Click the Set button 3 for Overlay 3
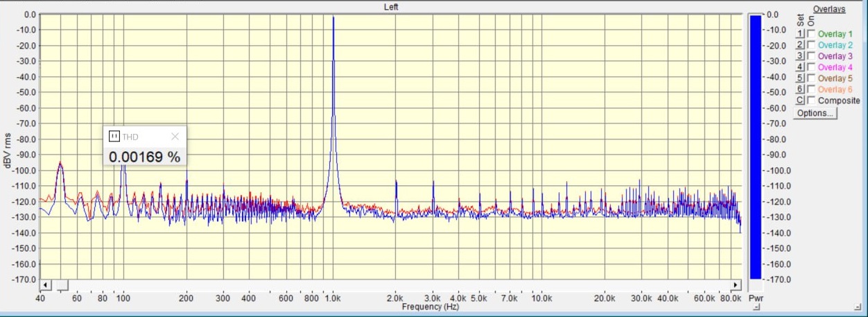Viewport: 868px width, 317px height. [x=799, y=56]
